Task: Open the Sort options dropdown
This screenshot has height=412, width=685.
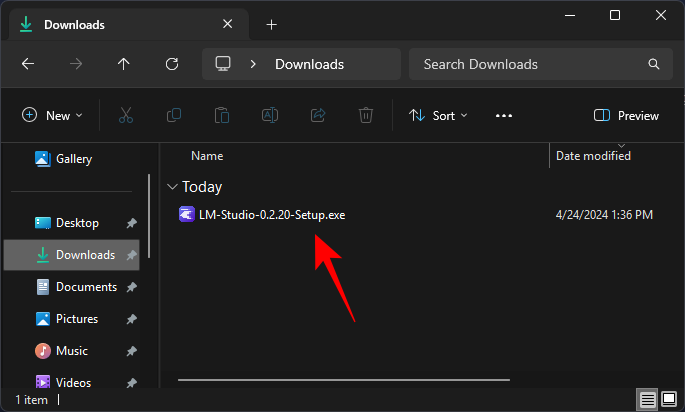Action: (438, 115)
